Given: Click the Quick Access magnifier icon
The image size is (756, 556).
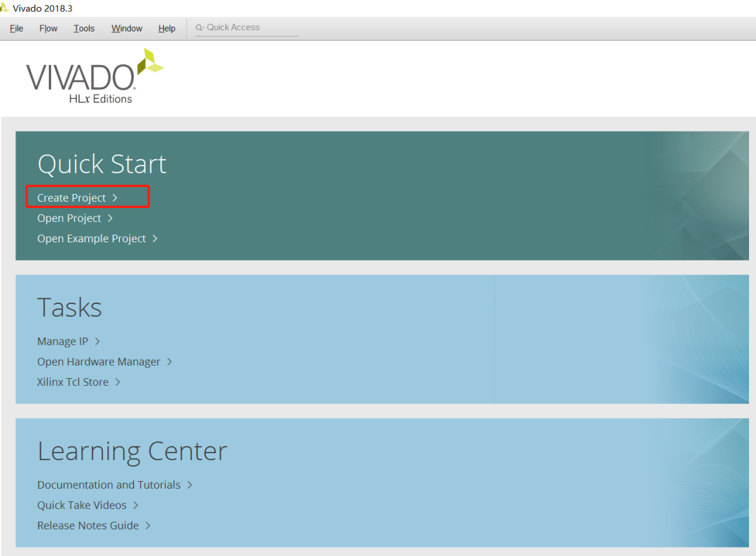Looking at the screenshot, I should (199, 27).
